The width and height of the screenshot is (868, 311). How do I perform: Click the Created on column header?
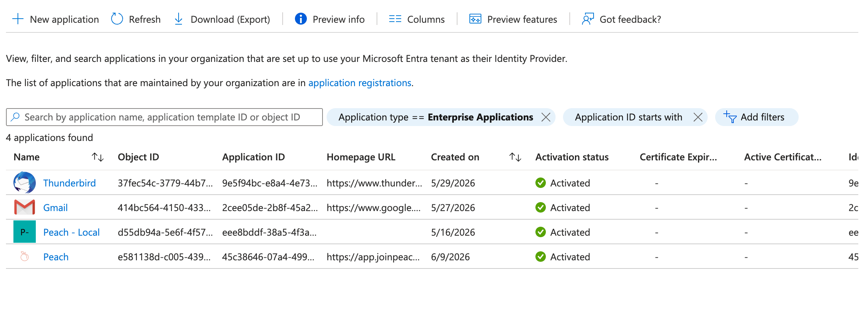tap(455, 157)
